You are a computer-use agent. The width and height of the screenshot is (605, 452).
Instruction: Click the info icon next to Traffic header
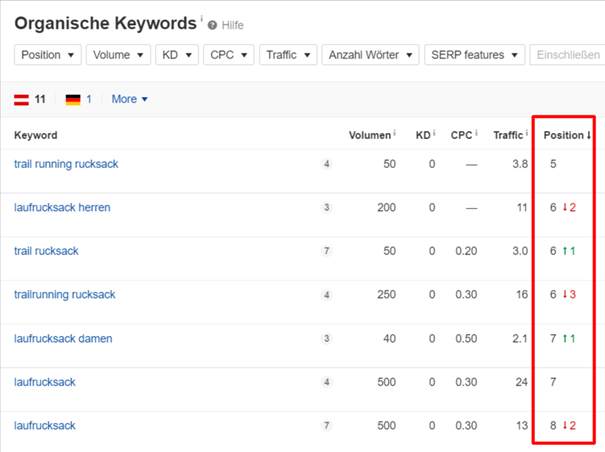(527, 133)
